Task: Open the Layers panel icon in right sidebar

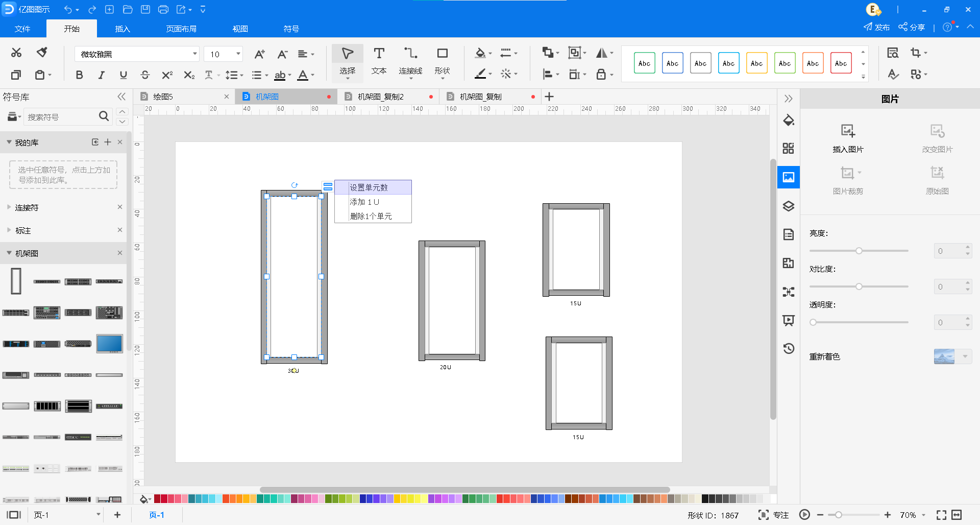Action: 789,206
